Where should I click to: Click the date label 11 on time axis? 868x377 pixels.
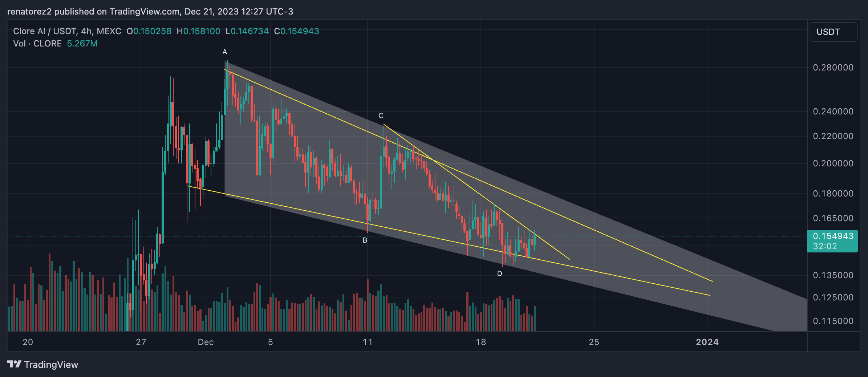[368, 342]
